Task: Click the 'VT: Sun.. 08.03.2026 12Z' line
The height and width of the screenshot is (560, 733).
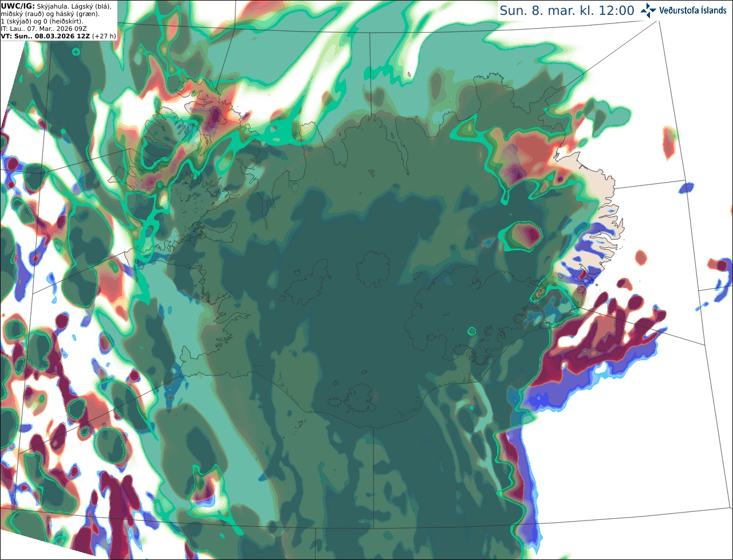Action: [x=46, y=36]
